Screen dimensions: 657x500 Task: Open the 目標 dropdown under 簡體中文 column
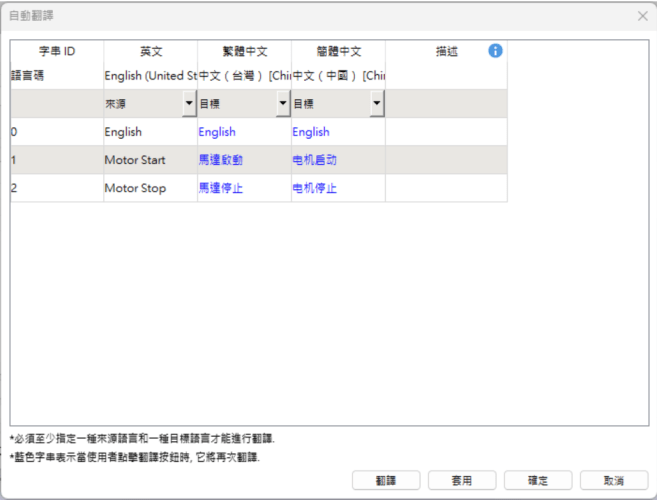coord(376,103)
